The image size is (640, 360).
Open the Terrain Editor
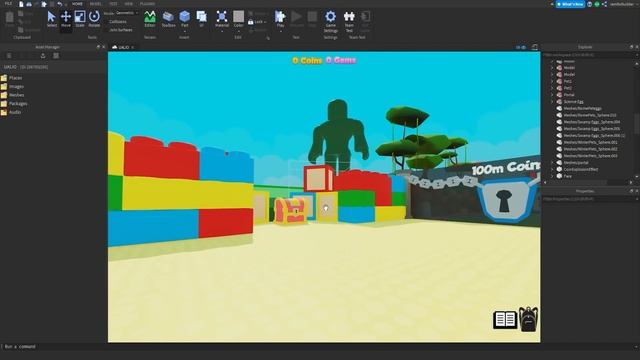tap(150, 19)
